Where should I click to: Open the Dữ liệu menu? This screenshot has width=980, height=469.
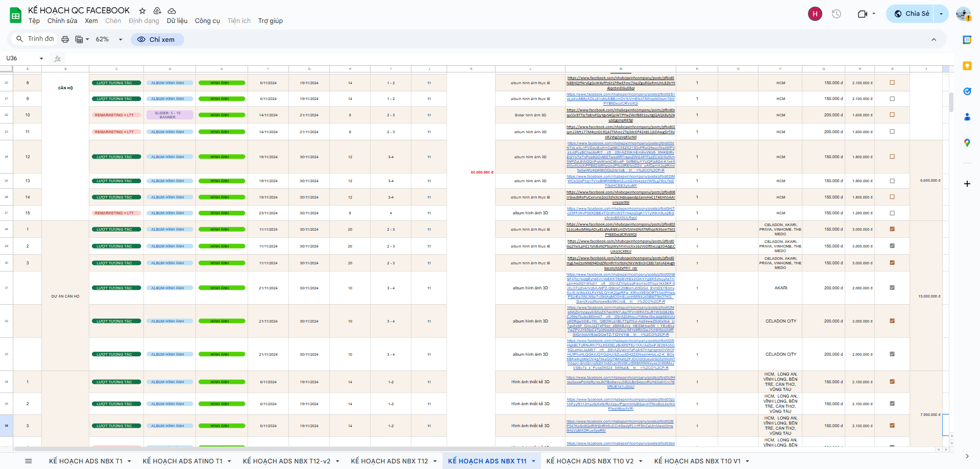(177, 21)
